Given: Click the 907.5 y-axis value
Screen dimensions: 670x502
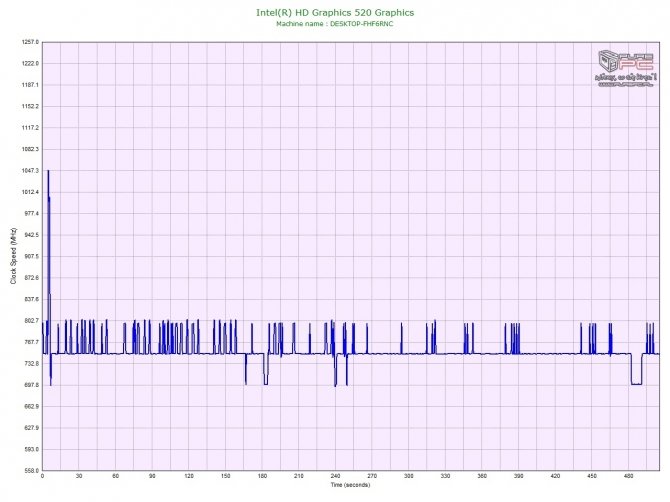Looking at the screenshot, I should point(32,256).
